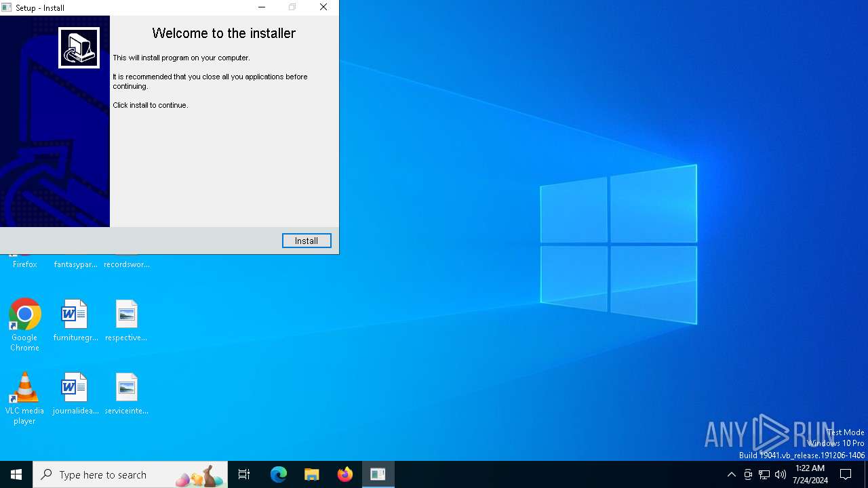Image resolution: width=868 pixels, height=488 pixels.
Task: Open Google Chrome desktop shortcut
Action: pyautogui.click(x=24, y=325)
